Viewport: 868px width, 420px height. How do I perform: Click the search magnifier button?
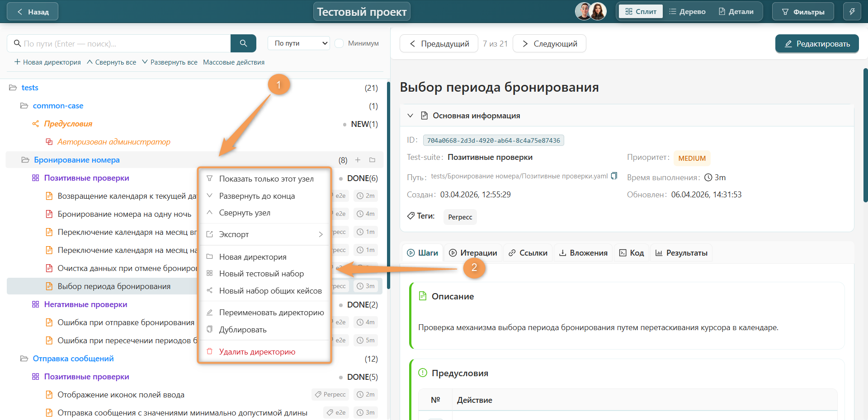243,43
